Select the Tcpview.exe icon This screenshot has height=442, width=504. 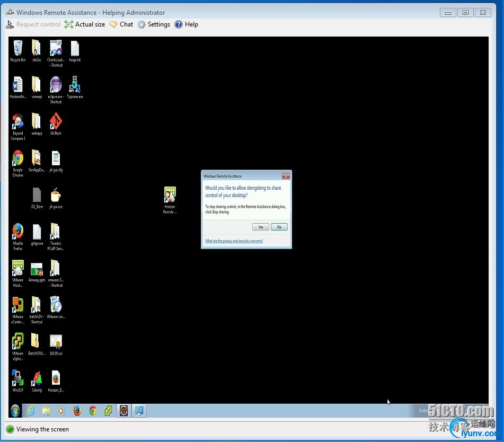[x=75, y=87]
